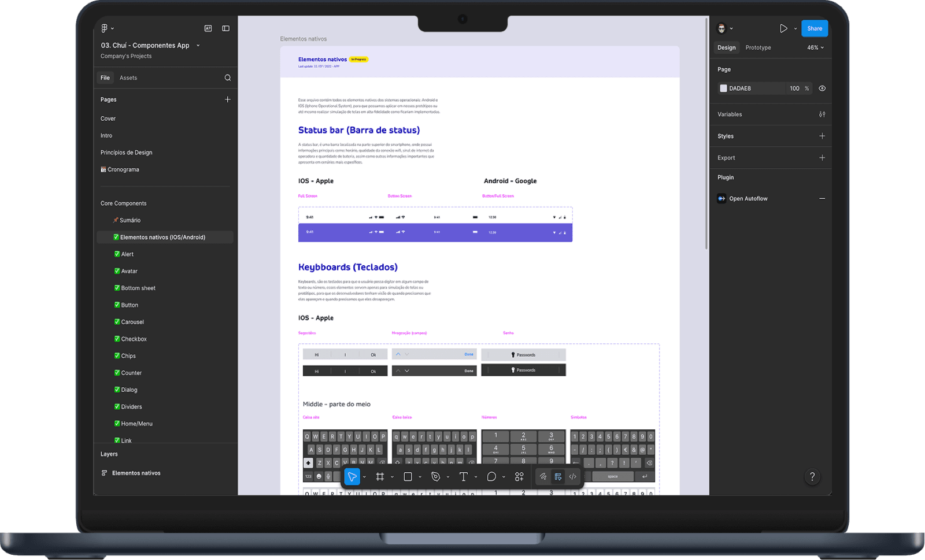Click the Elementos nativos layer frame icon
Screen dimensions: 925x560
[x=105, y=473]
